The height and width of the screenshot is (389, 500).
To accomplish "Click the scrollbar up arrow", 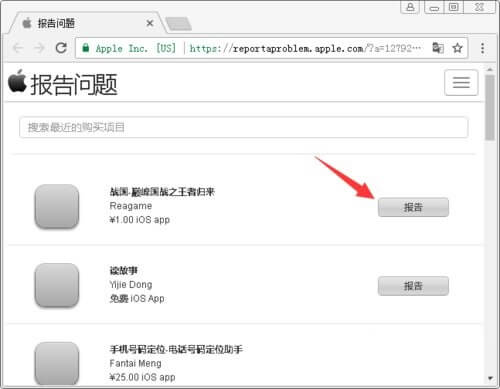I will tap(490, 69).
